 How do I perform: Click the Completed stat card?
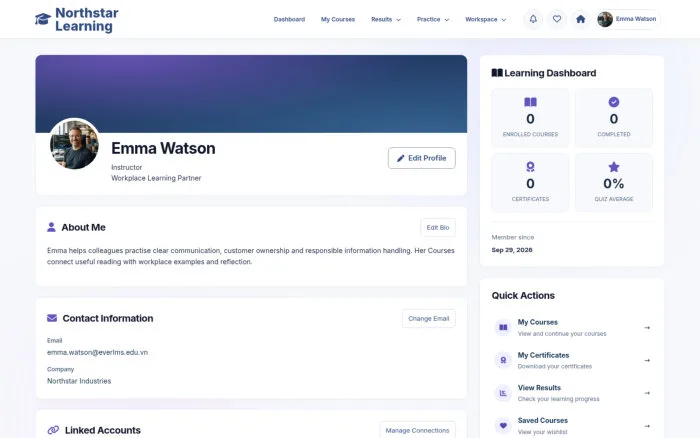coord(614,118)
